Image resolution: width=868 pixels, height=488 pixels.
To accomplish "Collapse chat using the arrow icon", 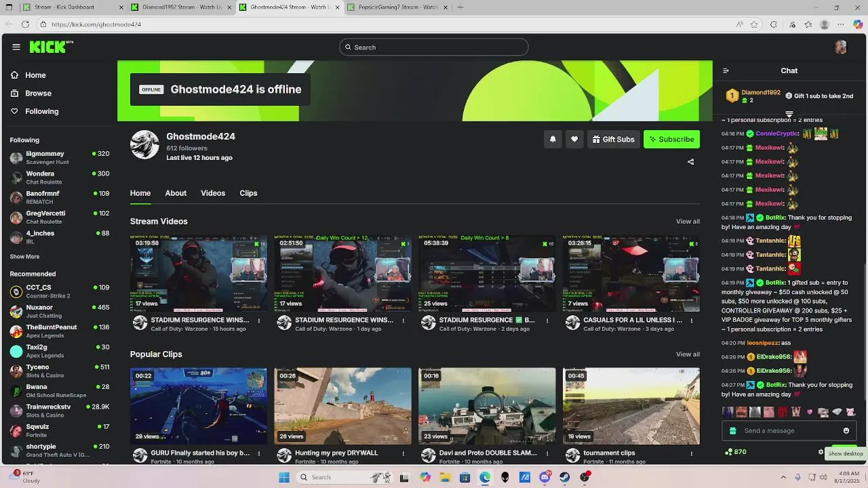I will pos(726,70).
